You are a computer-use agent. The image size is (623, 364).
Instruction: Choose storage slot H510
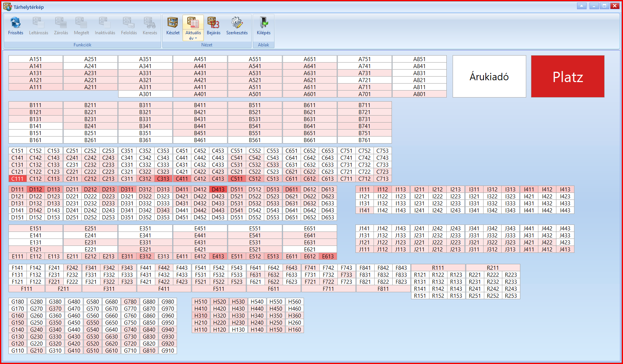pos(201,302)
